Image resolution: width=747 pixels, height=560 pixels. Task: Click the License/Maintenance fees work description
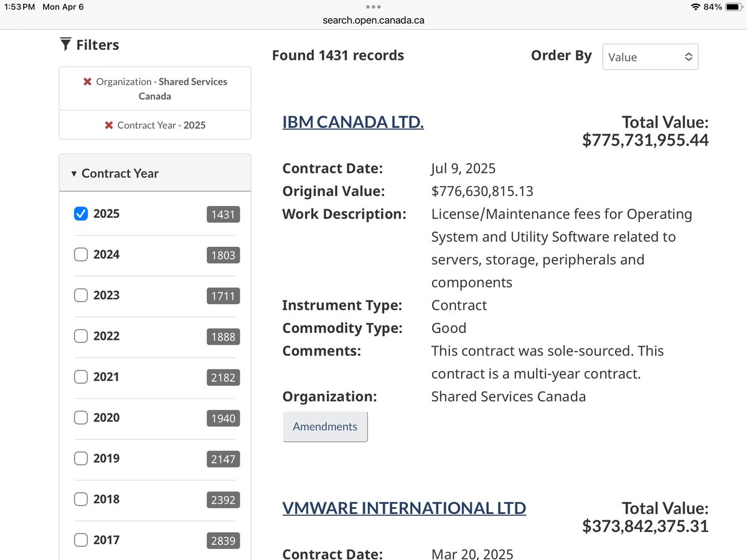pos(561,248)
